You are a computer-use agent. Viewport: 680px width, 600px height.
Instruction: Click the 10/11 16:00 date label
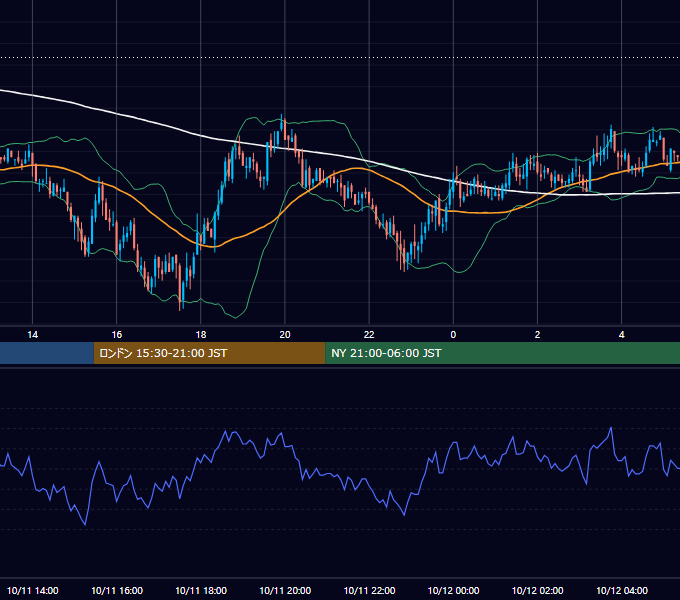click(x=117, y=590)
